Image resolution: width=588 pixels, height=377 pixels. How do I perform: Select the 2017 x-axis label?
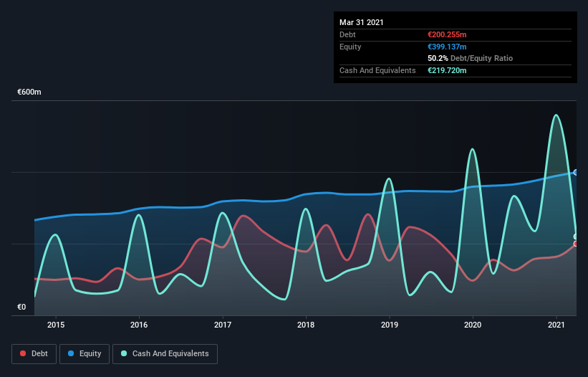[x=223, y=325]
